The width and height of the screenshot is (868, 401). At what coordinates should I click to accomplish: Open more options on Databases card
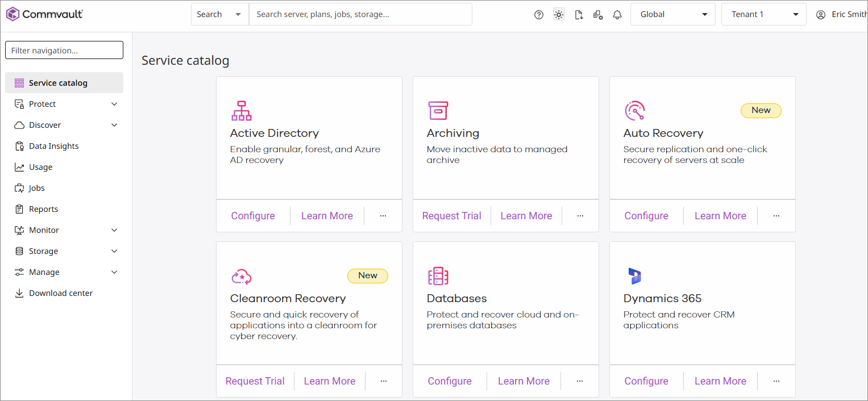pos(580,381)
